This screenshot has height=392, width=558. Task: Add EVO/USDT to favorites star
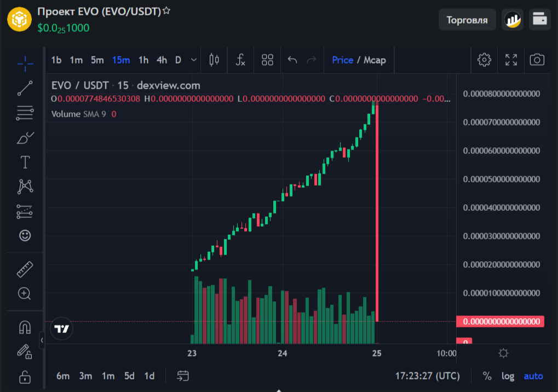pyautogui.click(x=166, y=11)
